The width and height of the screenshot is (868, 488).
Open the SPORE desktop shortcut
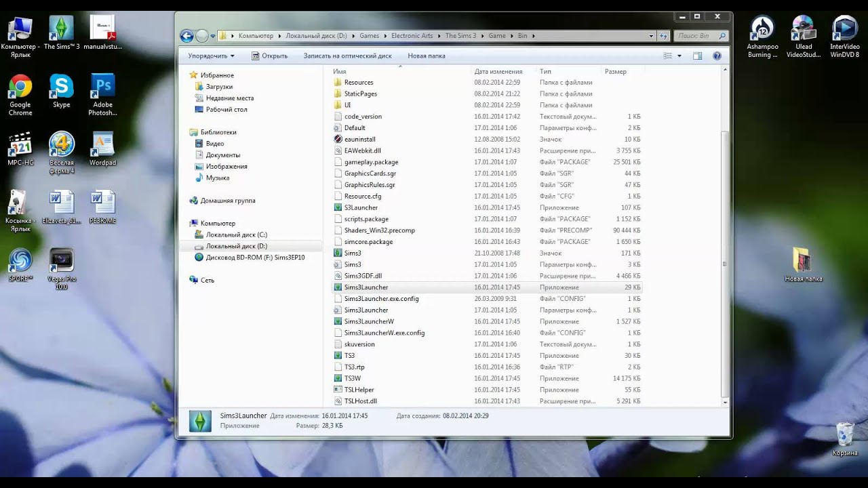[x=20, y=265]
